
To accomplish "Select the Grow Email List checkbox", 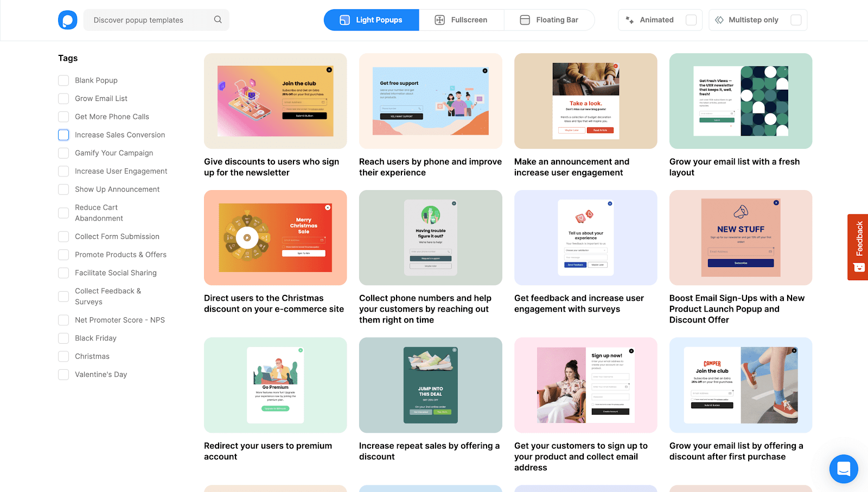I will point(63,98).
